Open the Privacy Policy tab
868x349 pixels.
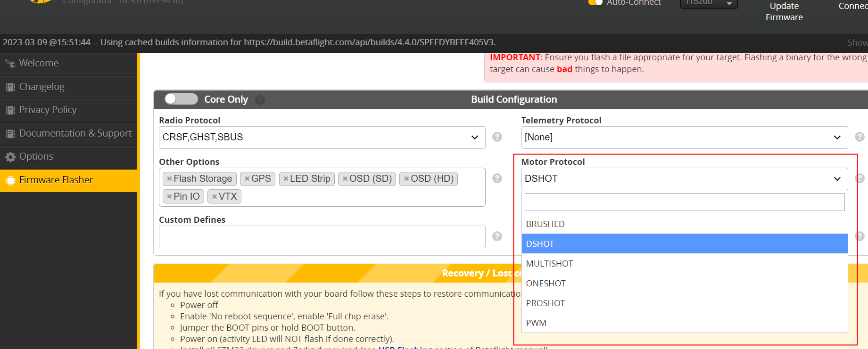click(68, 110)
